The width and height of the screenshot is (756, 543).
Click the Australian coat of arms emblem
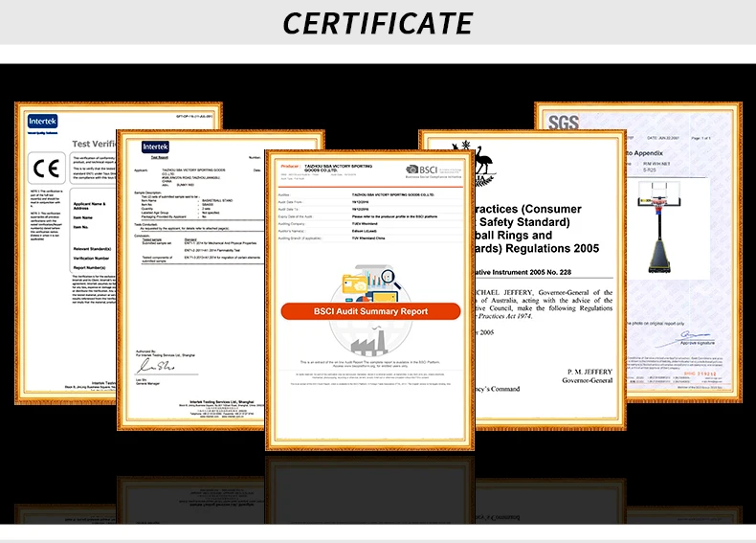tap(478, 164)
